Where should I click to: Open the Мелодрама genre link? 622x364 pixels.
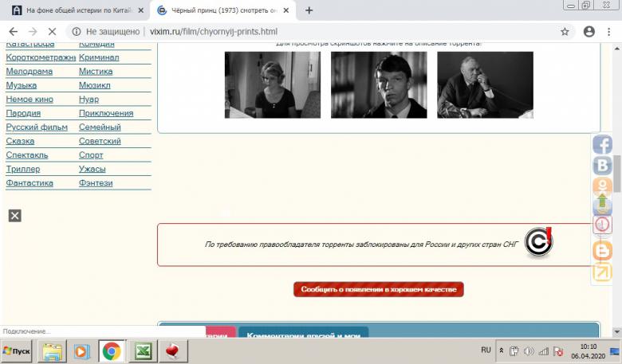(x=29, y=72)
